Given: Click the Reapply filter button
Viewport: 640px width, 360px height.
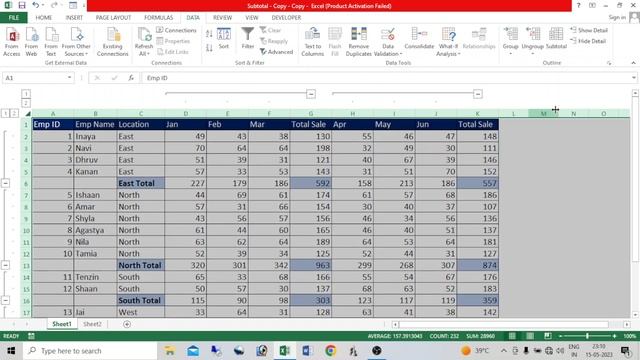Looking at the screenshot, I should point(274,41).
